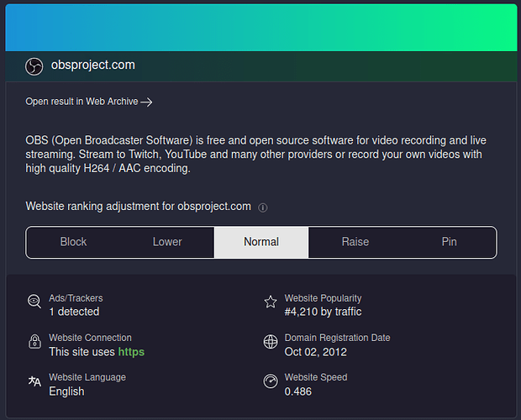
Task: Click the 'English' language value
Action: tap(66, 391)
